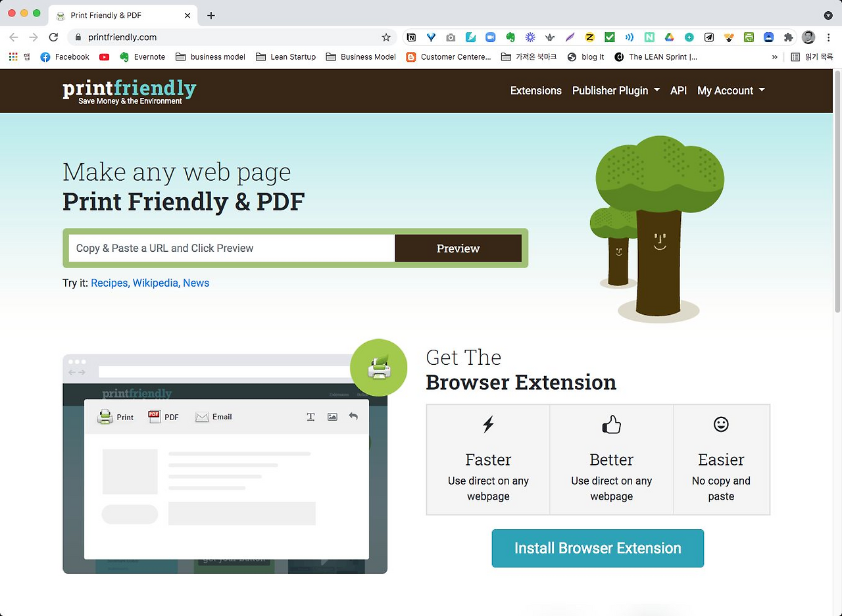
Task: Open the Google Drive extension icon
Action: click(x=669, y=37)
